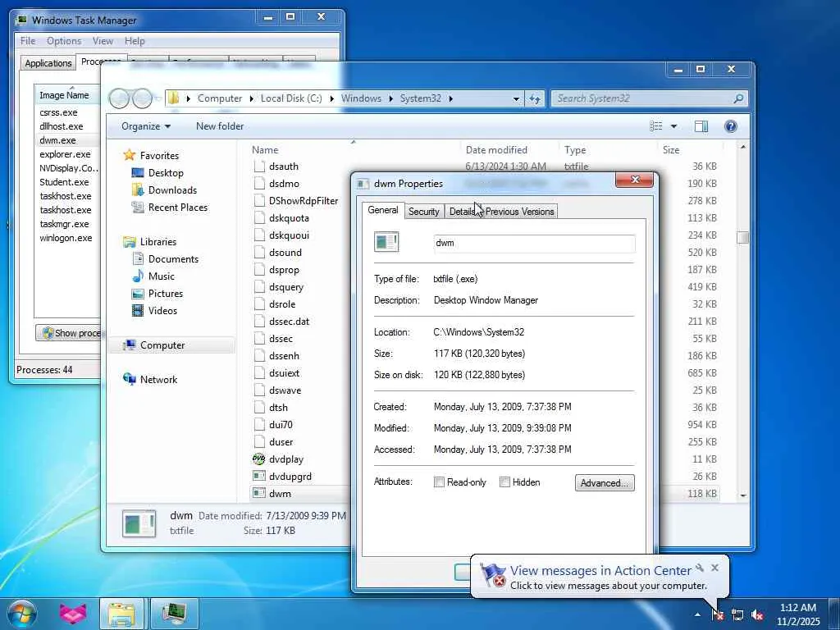The image size is (840, 630).
Task: Open Favorites star in navigation pane
Action: (129, 155)
